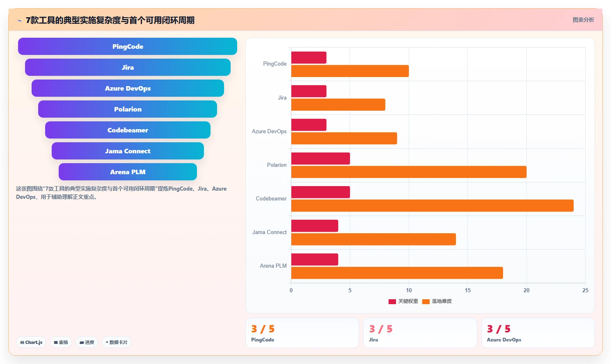Image resolution: width=611 pixels, height=364 pixels.
Task: Click the Codebeamer y-axis label
Action: pos(271,198)
